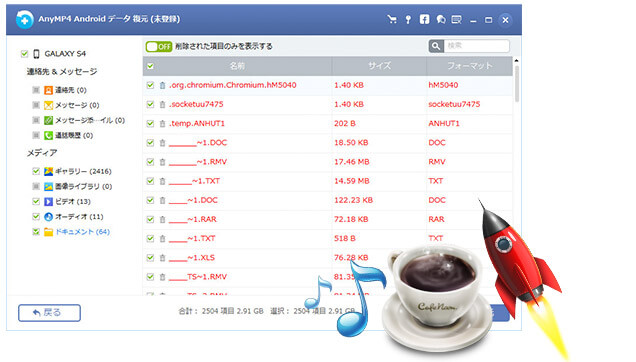
Task: Uncheck the オーディオ (11) checkbox
Action: pyautogui.click(x=36, y=217)
